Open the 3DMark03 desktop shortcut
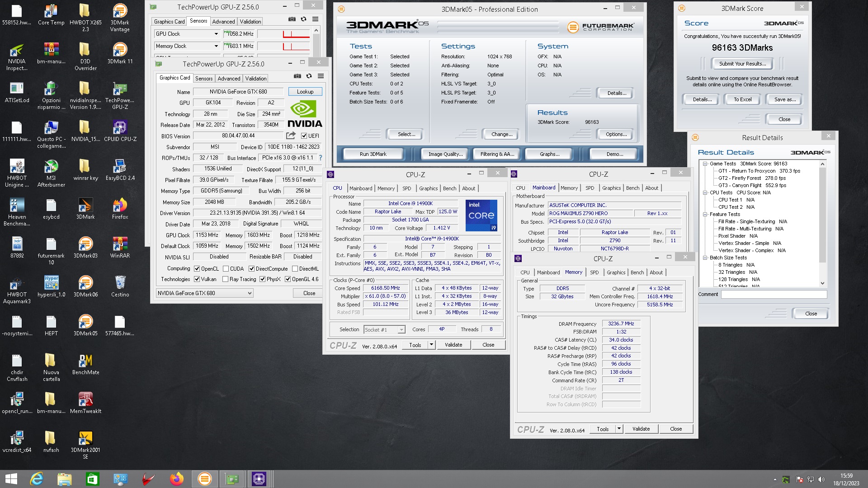Screen dimensions: 868x488 [x=85, y=248]
